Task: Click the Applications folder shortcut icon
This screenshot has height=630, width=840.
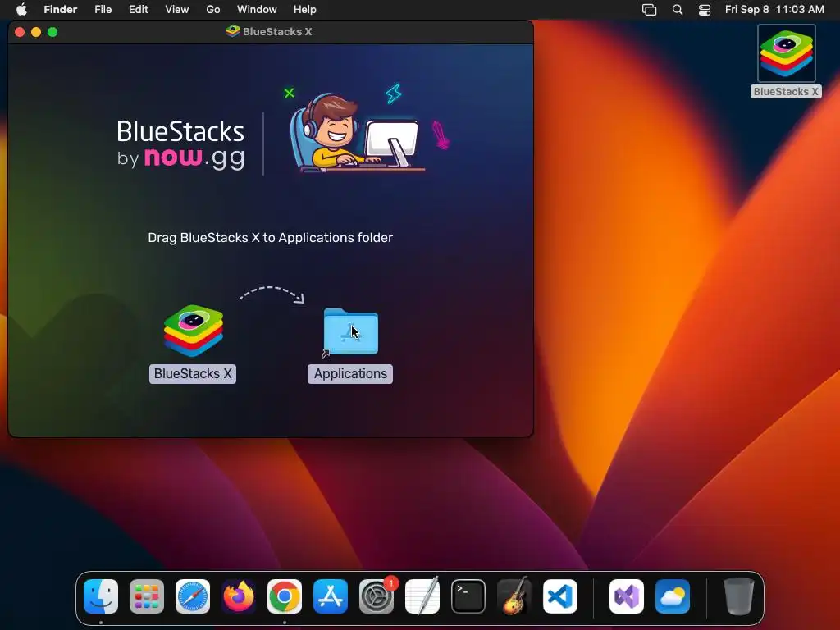Action: (x=351, y=331)
